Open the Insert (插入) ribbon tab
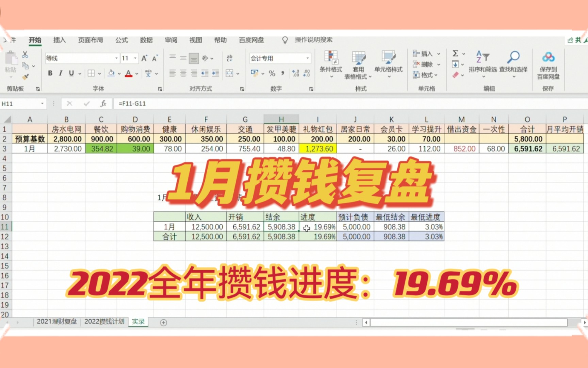Screen dimensions: 588x368 tap(60, 40)
